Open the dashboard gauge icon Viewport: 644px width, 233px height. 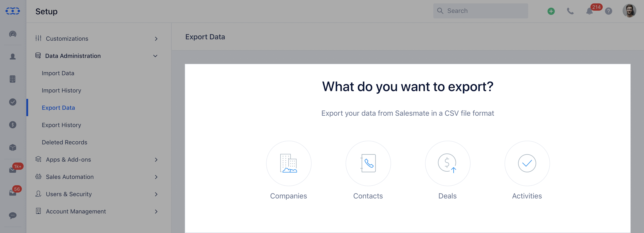[x=13, y=34]
